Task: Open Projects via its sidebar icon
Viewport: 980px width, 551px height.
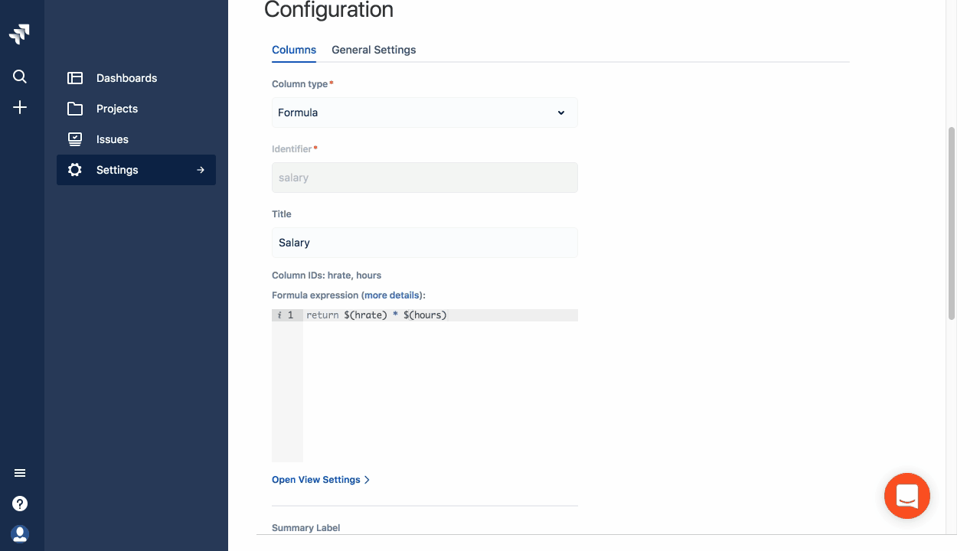Action: [75, 109]
